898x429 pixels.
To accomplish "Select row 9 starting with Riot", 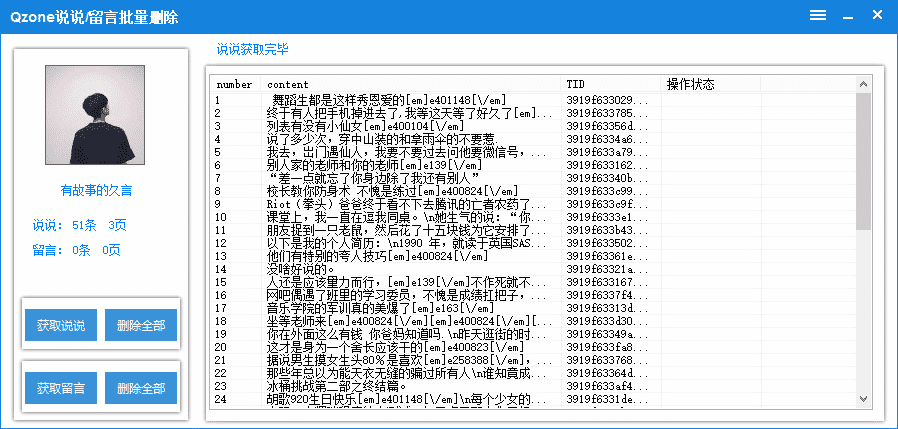I will click(x=400, y=204).
